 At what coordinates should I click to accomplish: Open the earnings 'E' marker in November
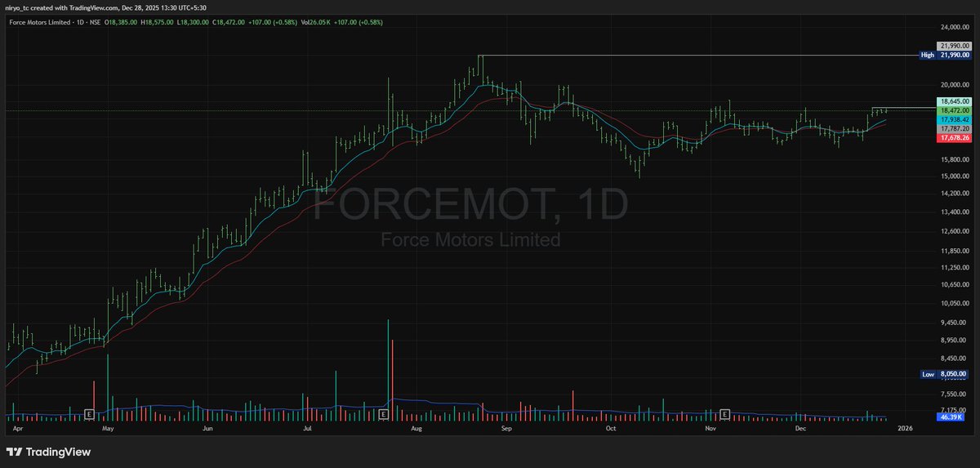724,413
